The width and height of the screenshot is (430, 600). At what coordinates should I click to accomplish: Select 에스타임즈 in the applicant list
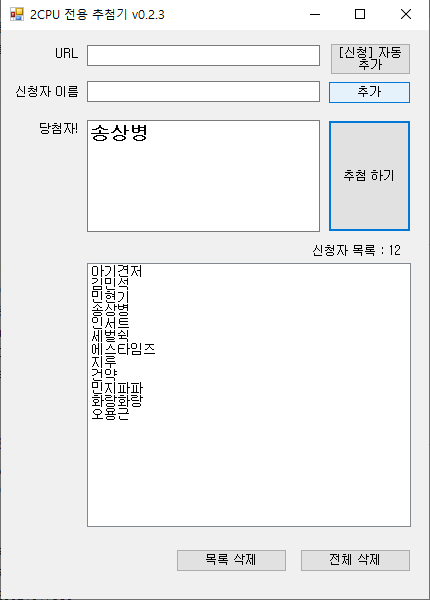click(x=123, y=349)
